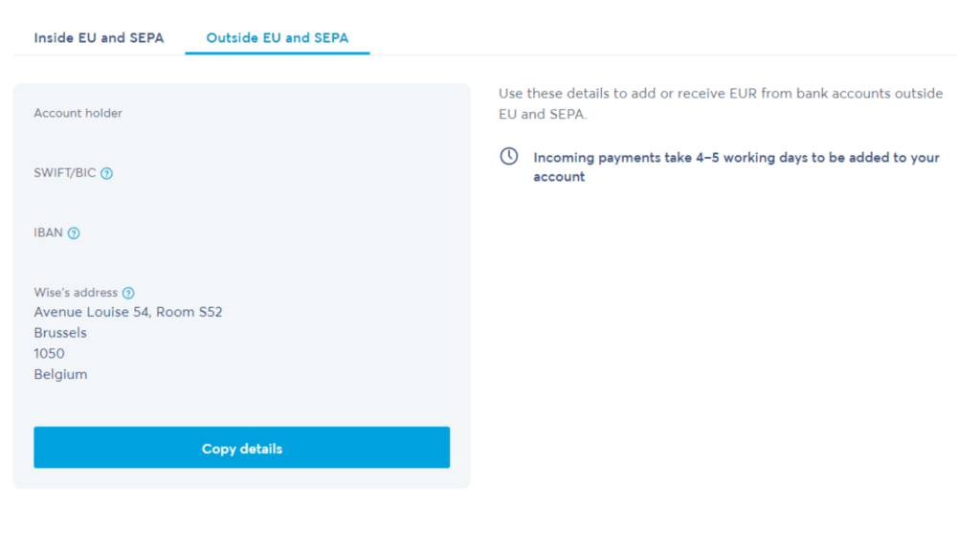The image size is (980, 551).
Task: Click the Account holder label
Action: pyautogui.click(x=78, y=113)
